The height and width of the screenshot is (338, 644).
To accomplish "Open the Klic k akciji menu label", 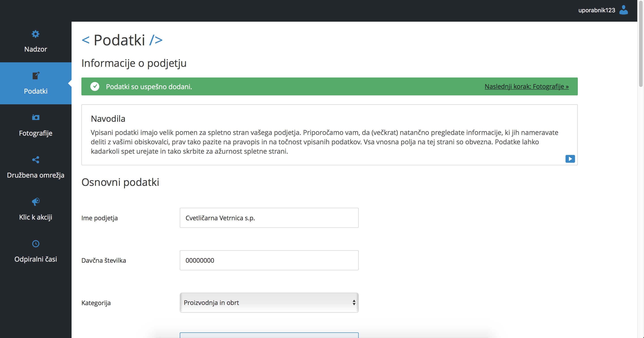I will (36, 217).
